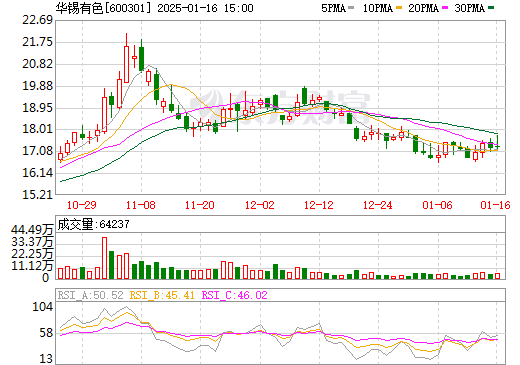Click the last candlestick on 01-16

coord(497,142)
